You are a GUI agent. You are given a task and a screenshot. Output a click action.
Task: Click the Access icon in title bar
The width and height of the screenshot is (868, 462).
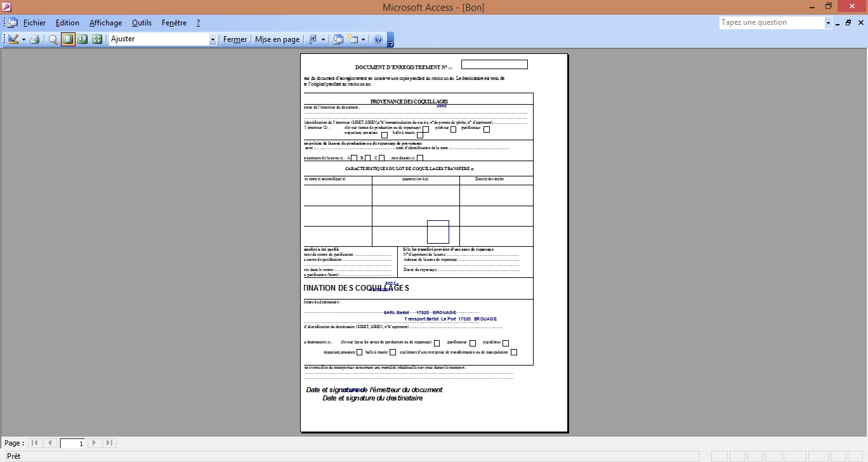pyautogui.click(x=6, y=7)
